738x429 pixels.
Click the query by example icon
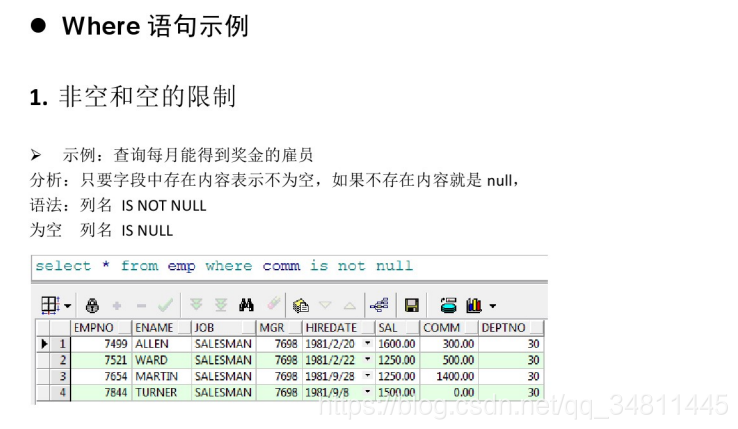pos(301,306)
